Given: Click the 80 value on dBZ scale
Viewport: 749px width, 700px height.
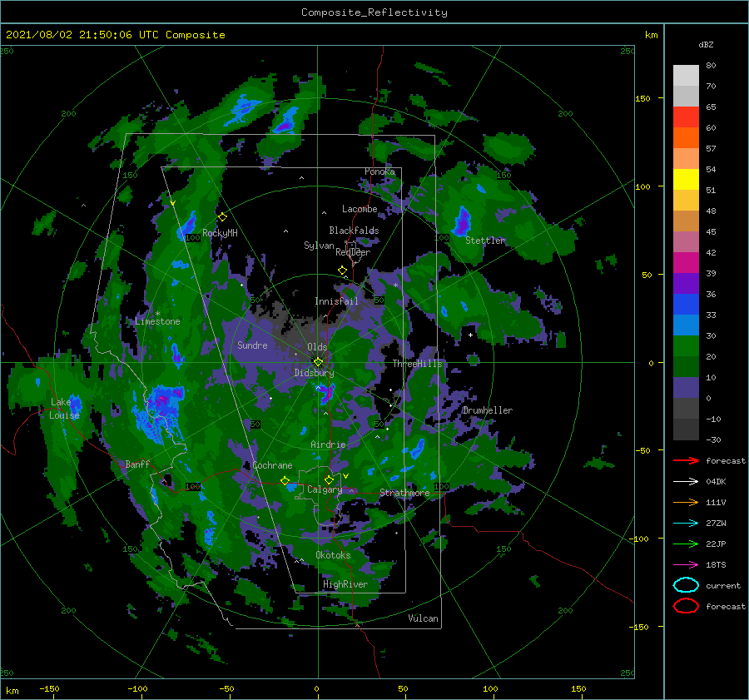Looking at the screenshot, I should point(711,65).
